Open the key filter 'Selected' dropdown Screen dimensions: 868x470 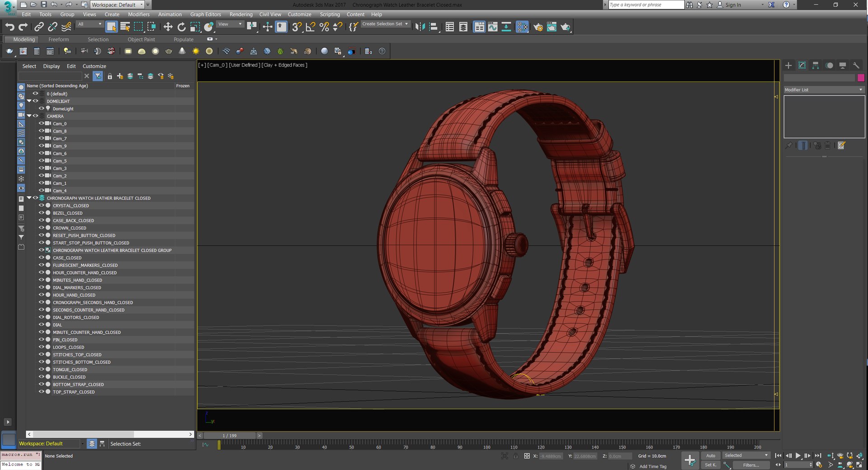coord(745,456)
